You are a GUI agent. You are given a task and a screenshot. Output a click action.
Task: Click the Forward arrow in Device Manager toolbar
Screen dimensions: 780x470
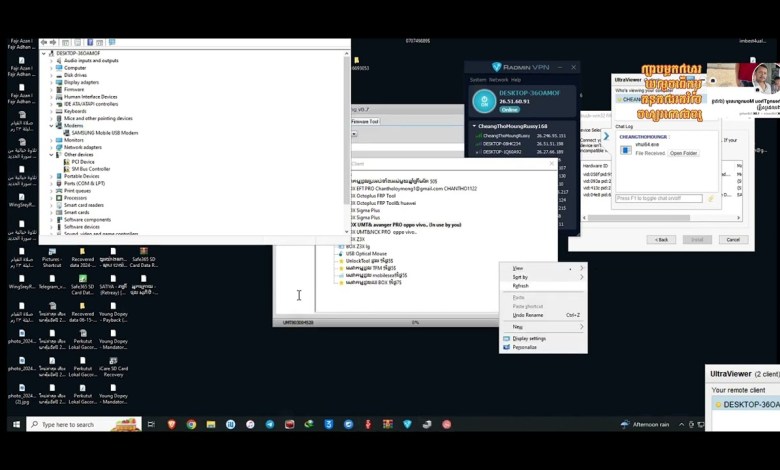[53, 43]
